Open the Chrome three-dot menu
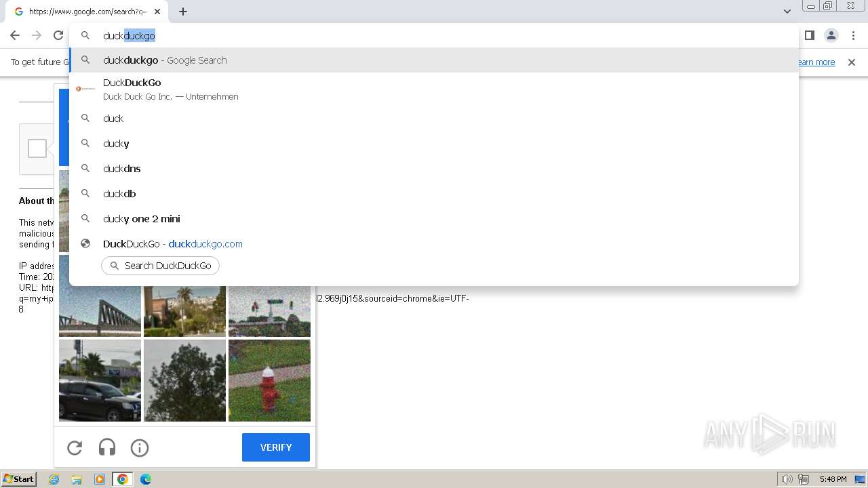 click(x=853, y=35)
